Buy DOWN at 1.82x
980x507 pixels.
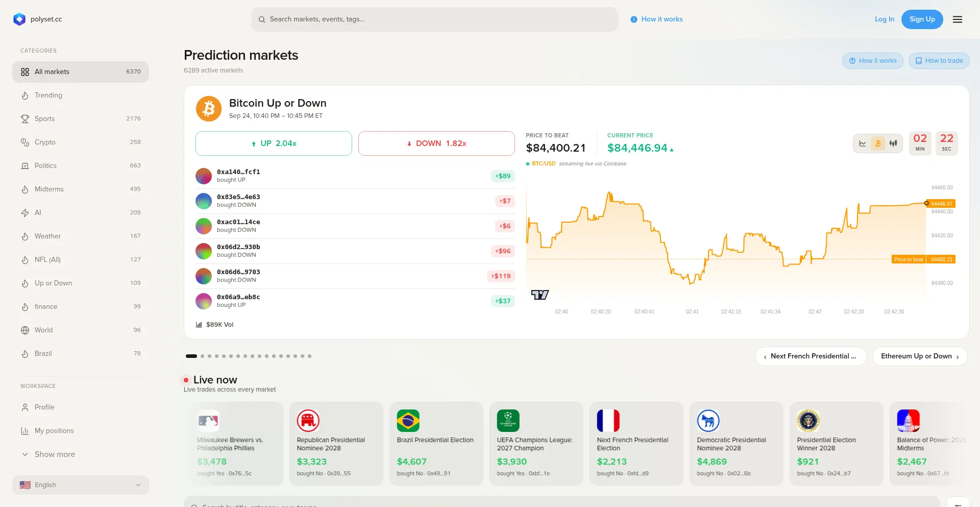pyautogui.click(x=436, y=143)
